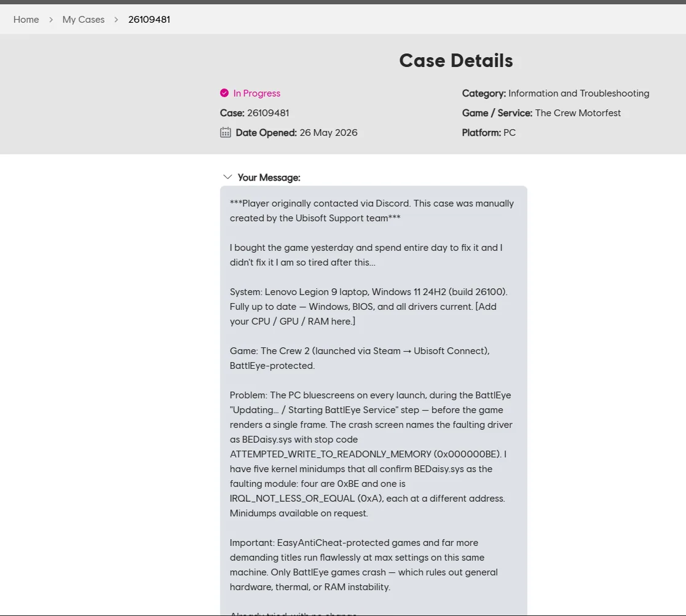Image resolution: width=686 pixels, height=616 pixels.
Task: Collapse the Your Message section chevron
Action: click(227, 177)
